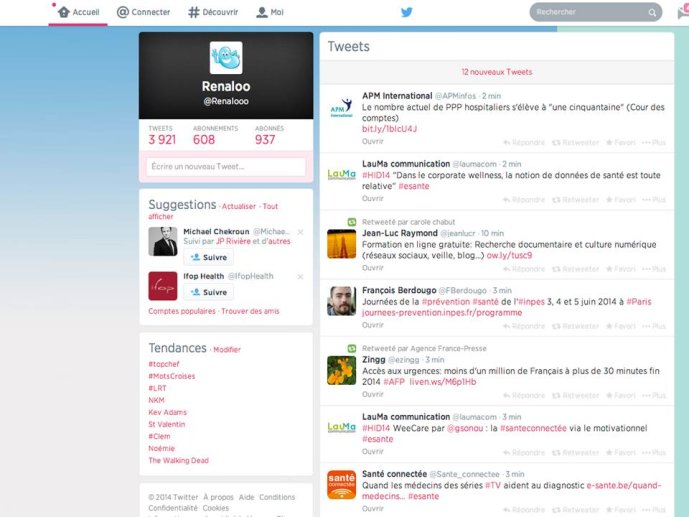689x517 pixels.
Task: Open the Noémie trend
Action: click(x=161, y=448)
